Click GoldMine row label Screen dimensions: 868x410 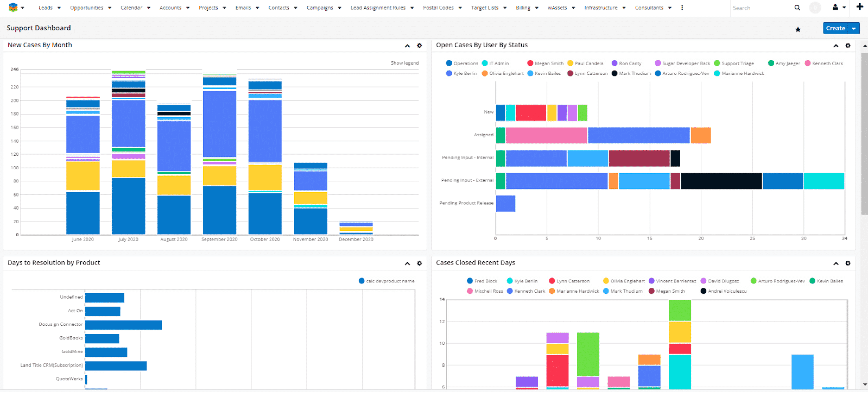pos(72,352)
